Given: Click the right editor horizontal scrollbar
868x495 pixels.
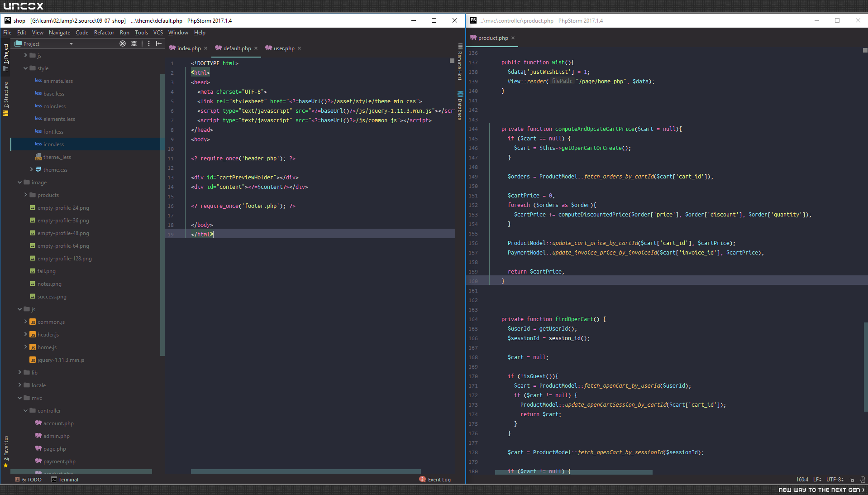Looking at the screenshot, I should [x=574, y=472].
